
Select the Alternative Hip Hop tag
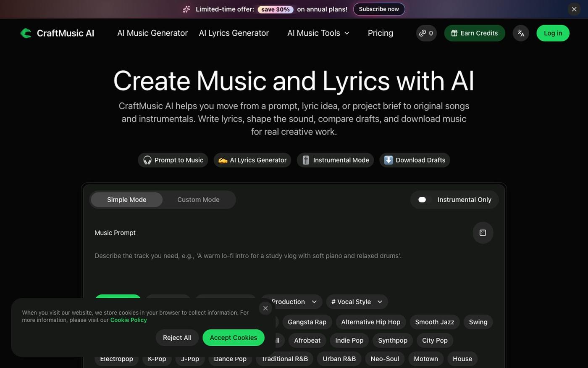[x=371, y=322]
